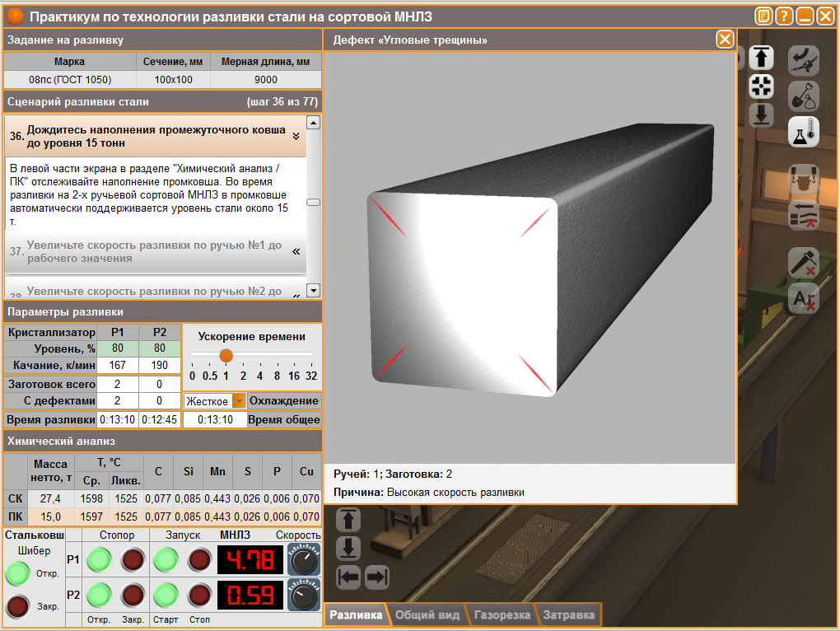The height and width of the screenshot is (631, 840).
Task: Click the Ar argon disabled icon
Action: point(803,298)
